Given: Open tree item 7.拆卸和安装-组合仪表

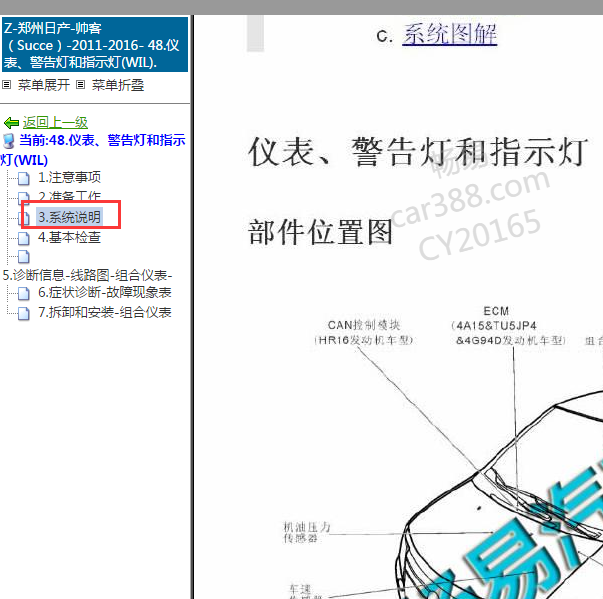Looking at the screenshot, I should tap(105, 312).
